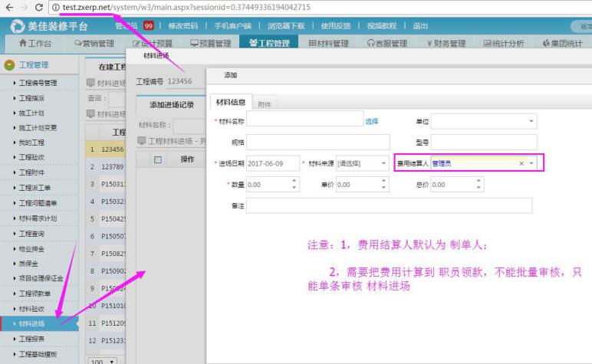The height and width of the screenshot is (364, 592).
Task: Increase 数量 value with up stepper
Action: (x=295, y=181)
